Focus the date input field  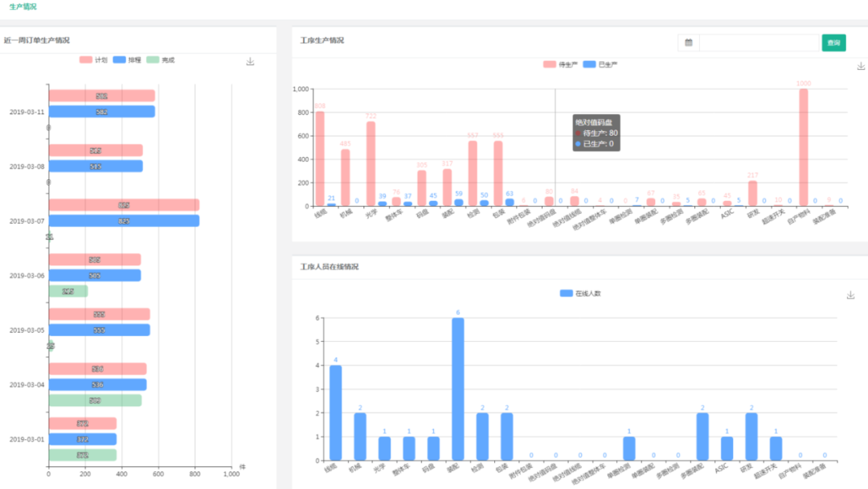[x=759, y=43]
